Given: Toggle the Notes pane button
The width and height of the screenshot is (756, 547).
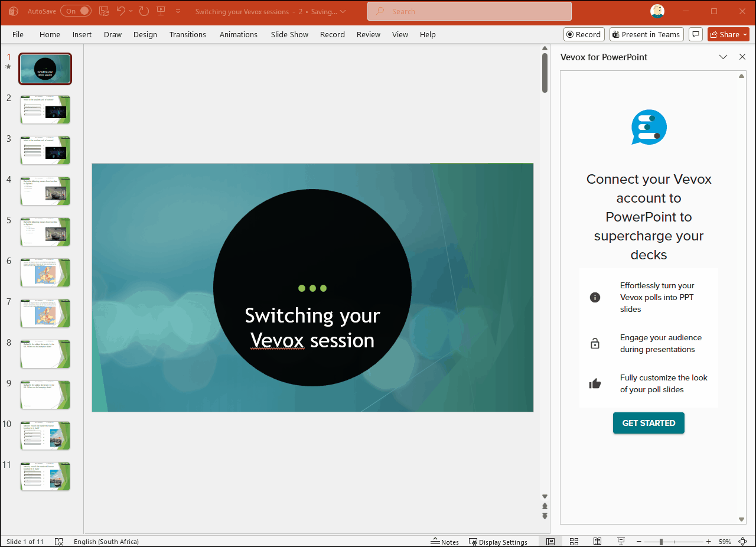Looking at the screenshot, I should coord(445,542).
